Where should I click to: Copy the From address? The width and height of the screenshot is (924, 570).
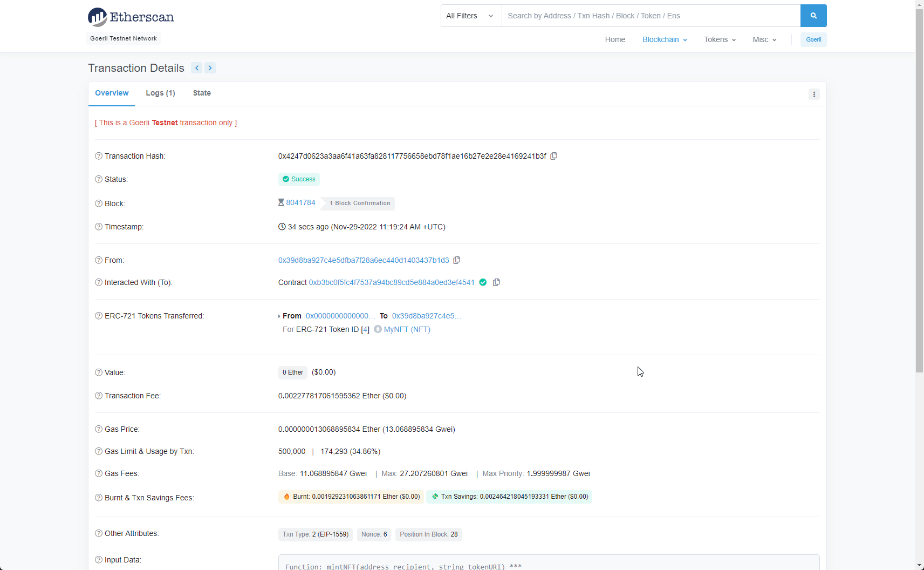(457, 260)
